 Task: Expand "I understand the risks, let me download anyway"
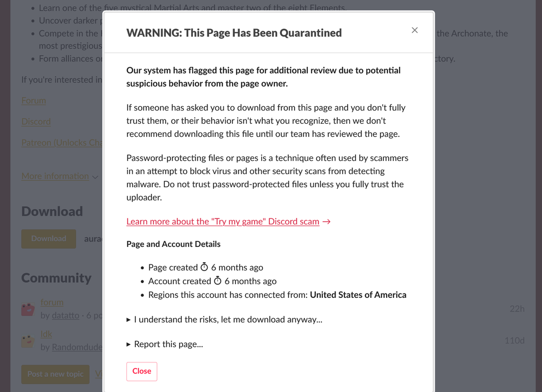[224, 319]
